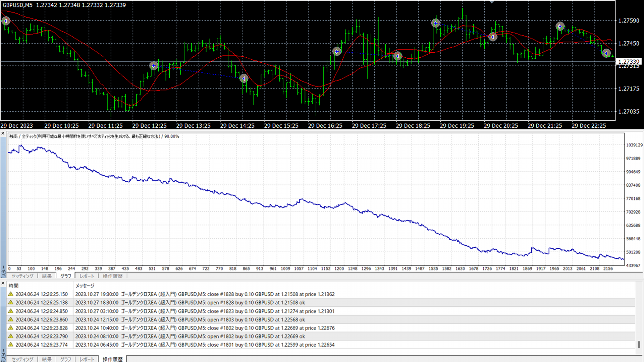Click the メッセージ column header

[x=85, y=286]
